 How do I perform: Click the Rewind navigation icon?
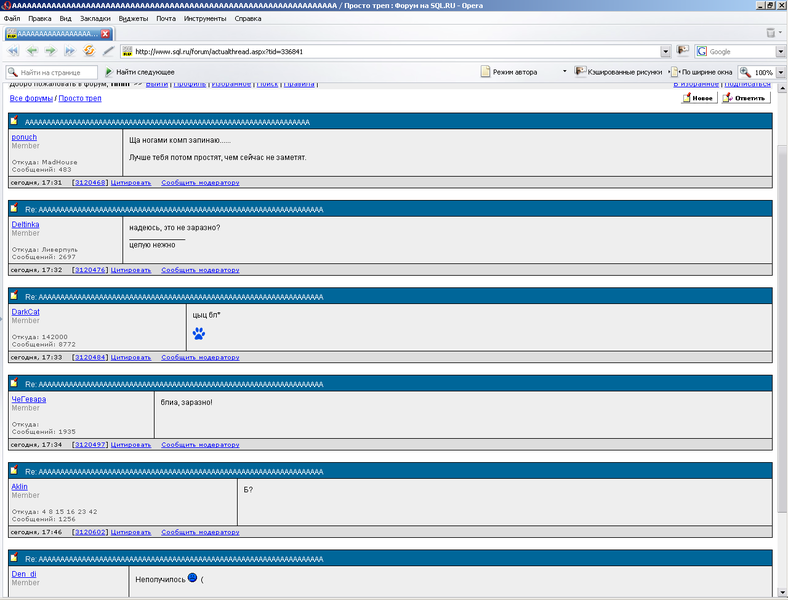click(14, 51)
